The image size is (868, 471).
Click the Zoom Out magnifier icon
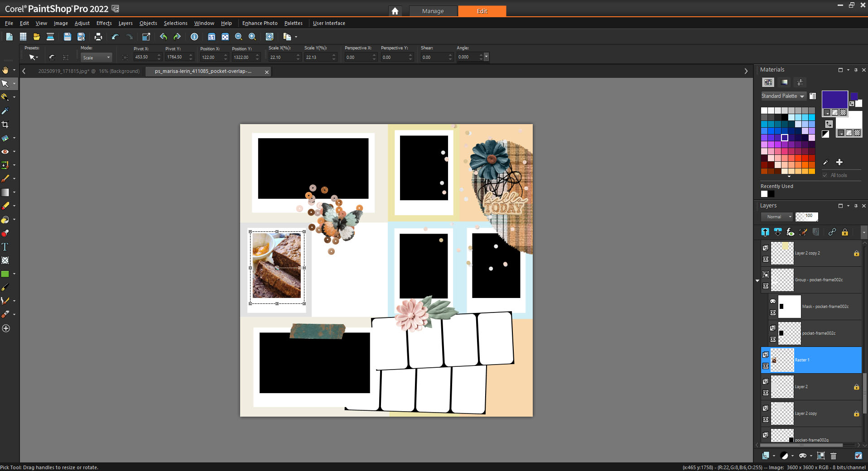239,37
